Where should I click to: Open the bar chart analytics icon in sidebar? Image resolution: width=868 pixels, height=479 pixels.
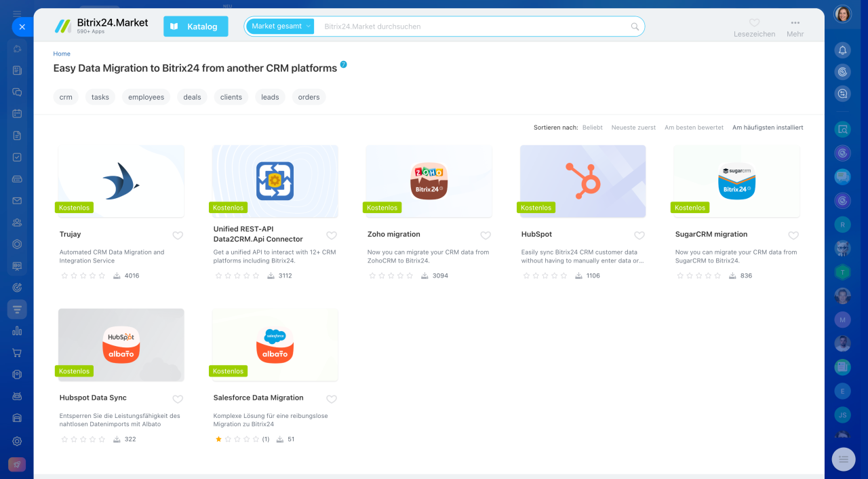coord(17,331)
